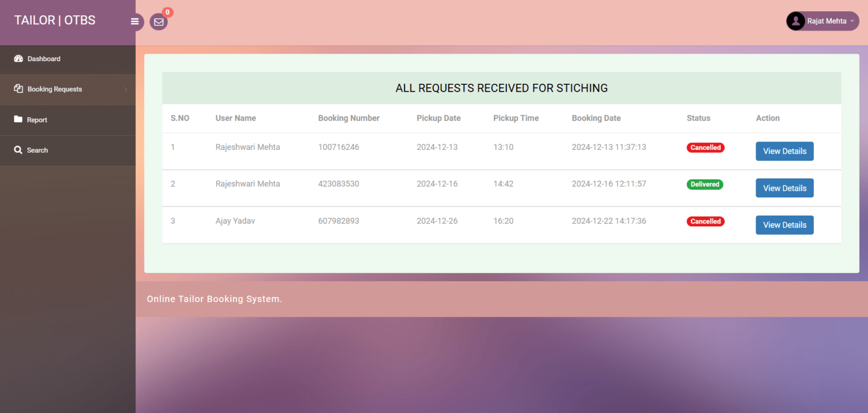Viewport: 868px width, 413px height.
Task: Open the Dashboard menu item
Action: click(44, 59)
